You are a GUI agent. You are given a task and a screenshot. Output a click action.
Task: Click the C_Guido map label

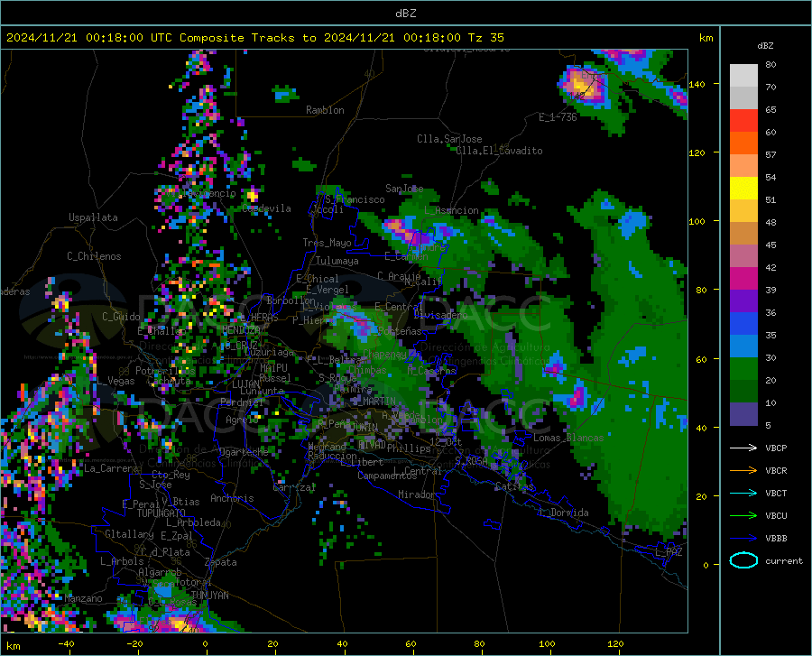(121, 317)
